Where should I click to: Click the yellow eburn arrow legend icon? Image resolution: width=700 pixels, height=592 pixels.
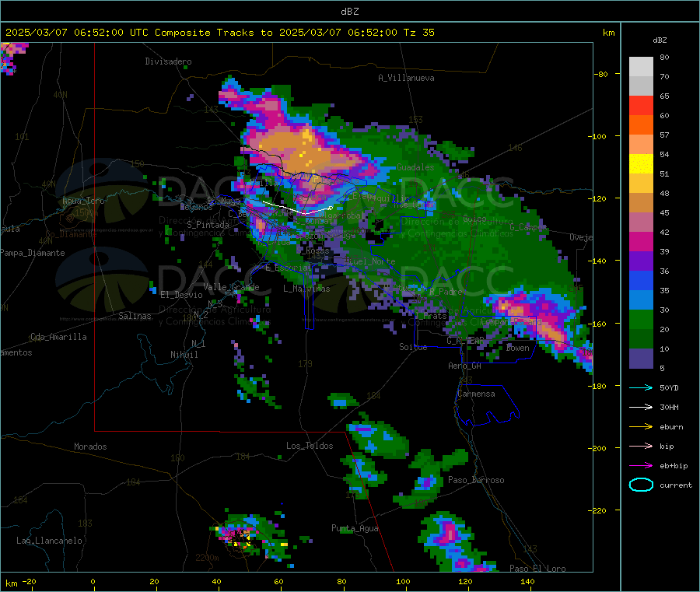click(641, 427)
